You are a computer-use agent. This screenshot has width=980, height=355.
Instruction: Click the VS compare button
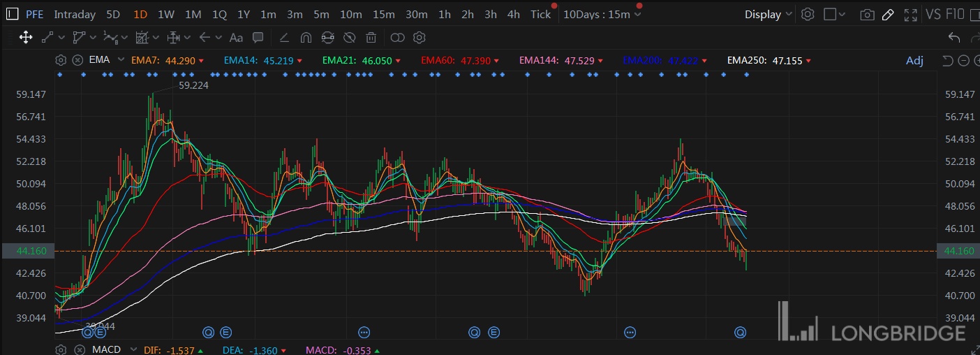(933, 14)
